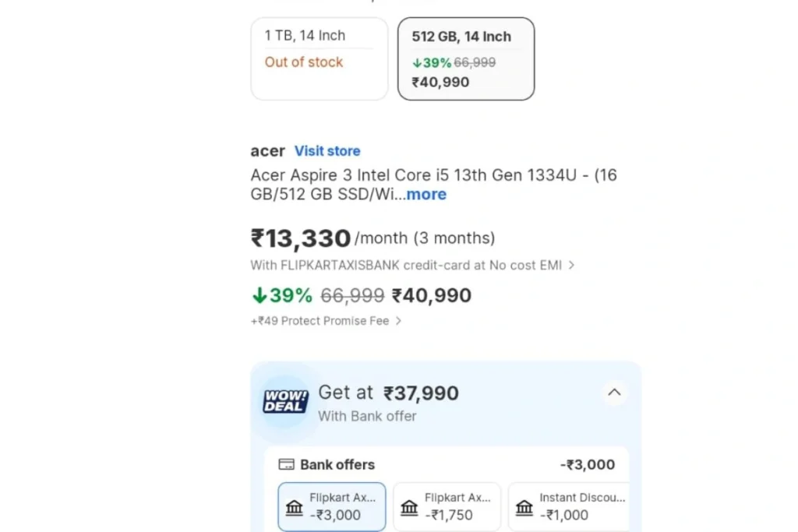Image resolution: width=798 pixels, height=532 pixels.
Task: Choose the Instant Discount -₹1,000 offer
Action: [569, 506]
